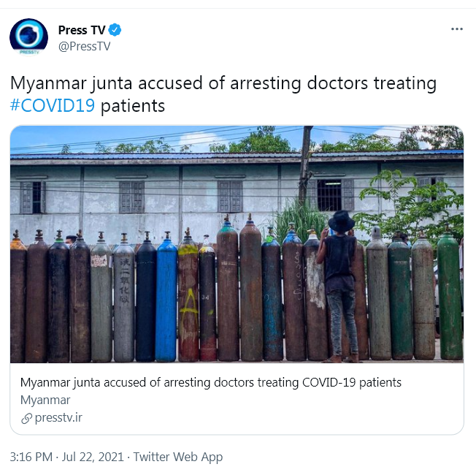Visit the presstv.ir domain link
The image size is (476, 475).
tap(58, 418)
